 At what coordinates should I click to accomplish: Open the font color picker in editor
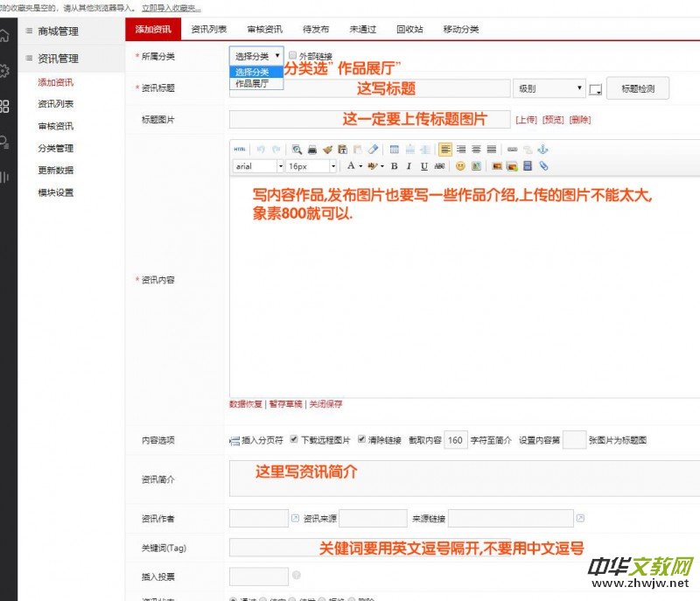point(352,164)
